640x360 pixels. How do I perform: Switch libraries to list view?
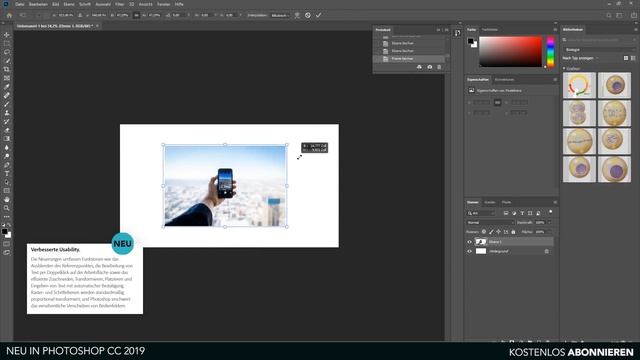pos(633,58)
